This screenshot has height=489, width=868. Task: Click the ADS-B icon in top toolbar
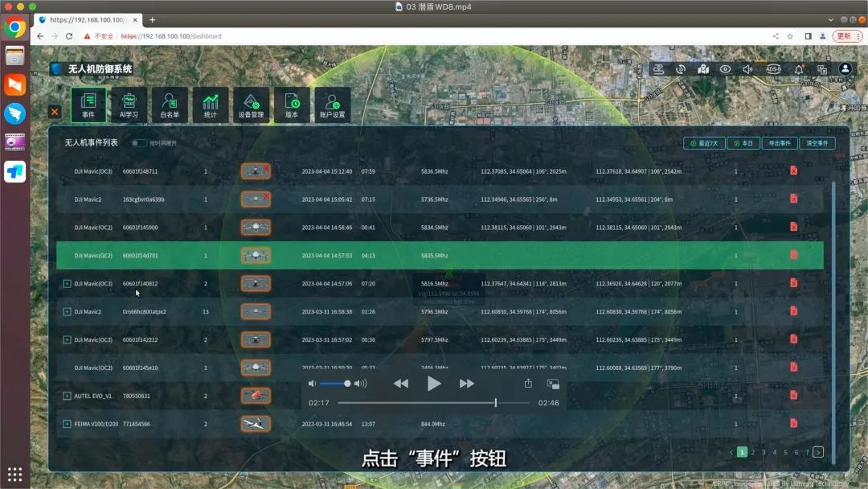[x=773, y=69]
